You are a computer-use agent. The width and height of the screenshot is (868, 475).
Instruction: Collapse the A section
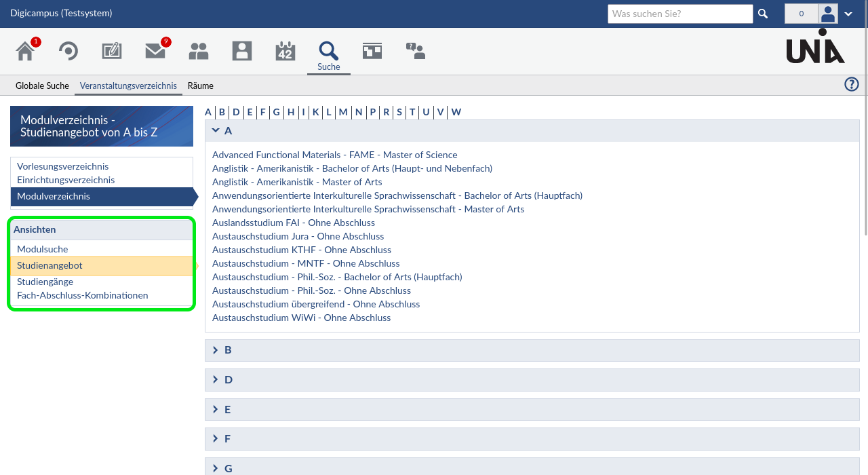pos(216,130)
